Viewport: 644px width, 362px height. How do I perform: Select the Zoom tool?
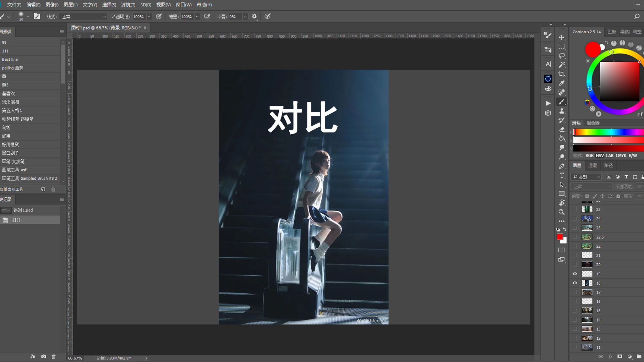[562, 212]
